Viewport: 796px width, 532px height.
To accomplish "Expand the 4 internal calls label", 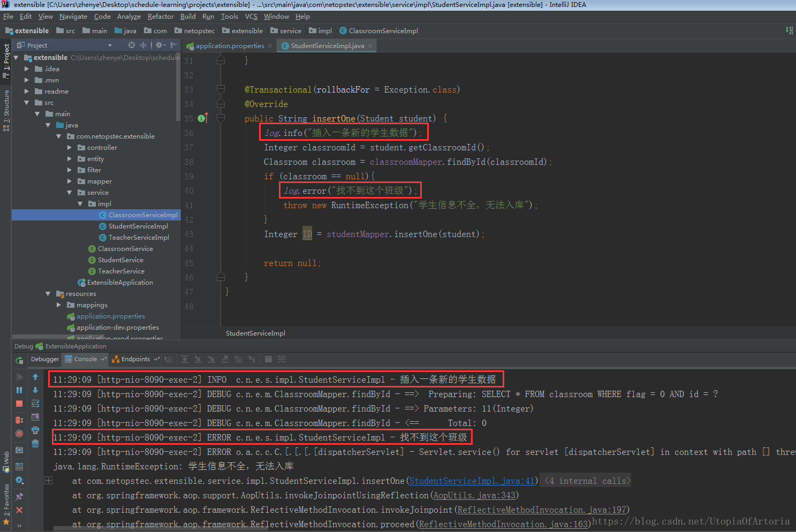I will (x=586, y=481).
